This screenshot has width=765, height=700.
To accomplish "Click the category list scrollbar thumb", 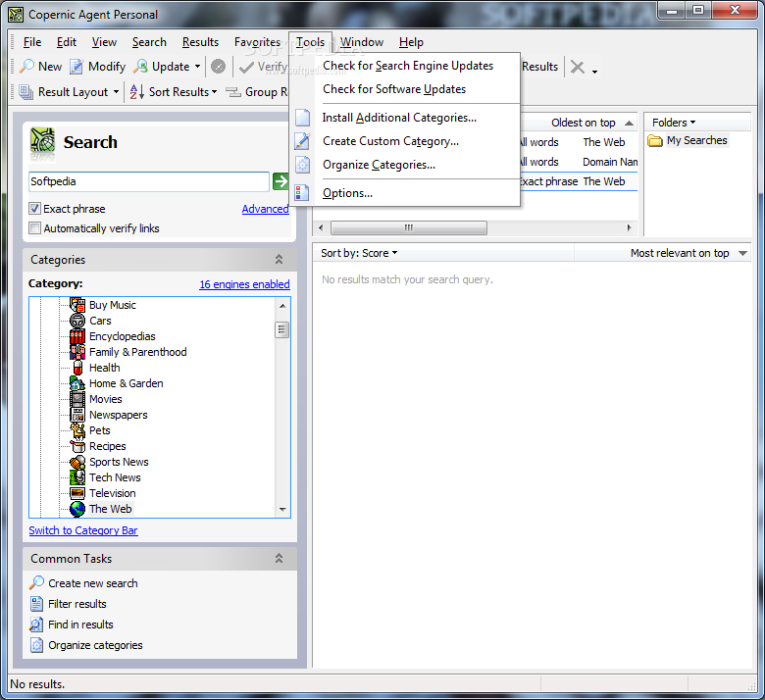I will (x=282, y=329).
